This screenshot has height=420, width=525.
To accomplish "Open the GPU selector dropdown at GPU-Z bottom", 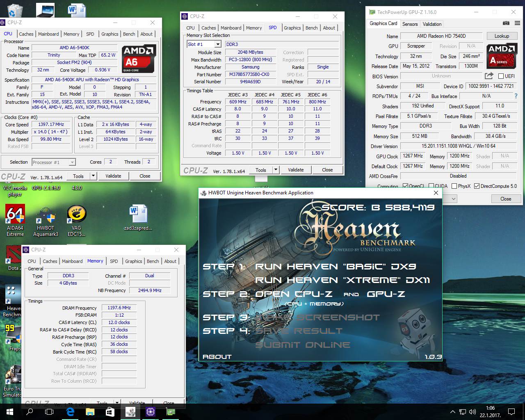I will (x=454, y=199).
